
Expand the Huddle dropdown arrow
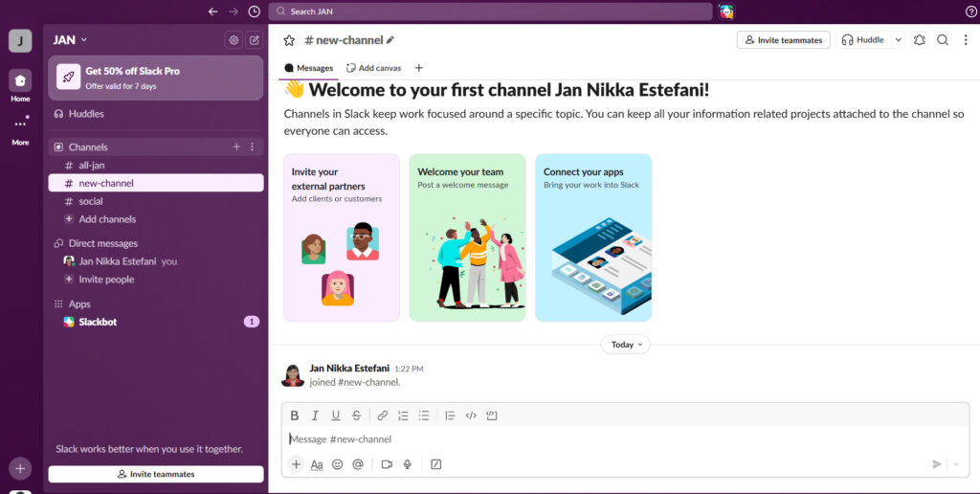click(898, 40)
